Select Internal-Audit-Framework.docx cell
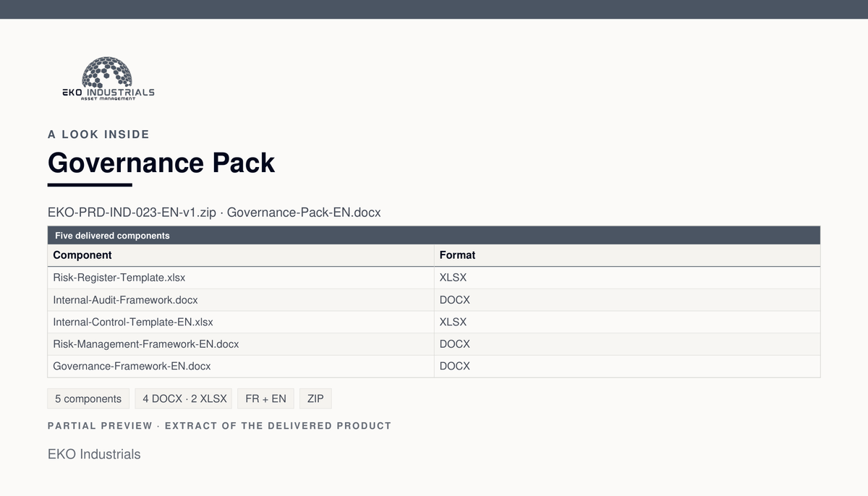 coord(241,300)
